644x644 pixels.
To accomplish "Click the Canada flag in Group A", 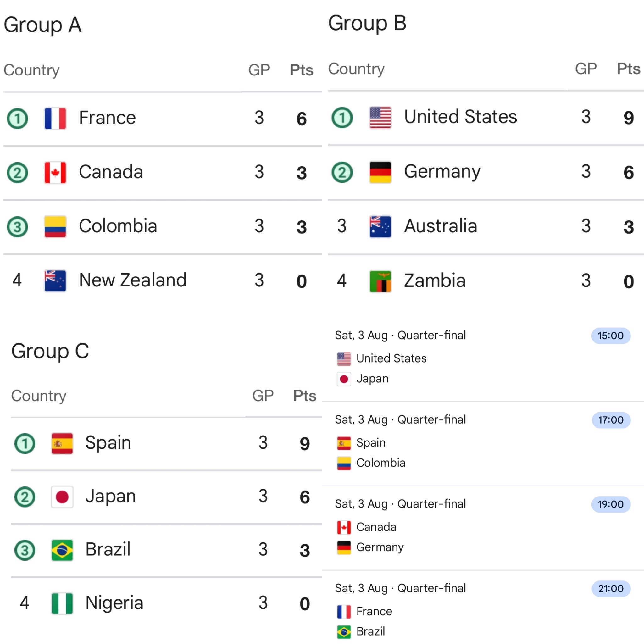I will pyautogui.click(x=55, y=173).
